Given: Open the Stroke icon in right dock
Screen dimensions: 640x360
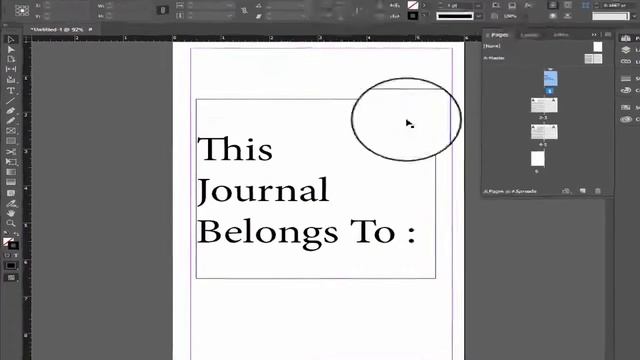Looking at the screenshot, I should pos(626,78).
